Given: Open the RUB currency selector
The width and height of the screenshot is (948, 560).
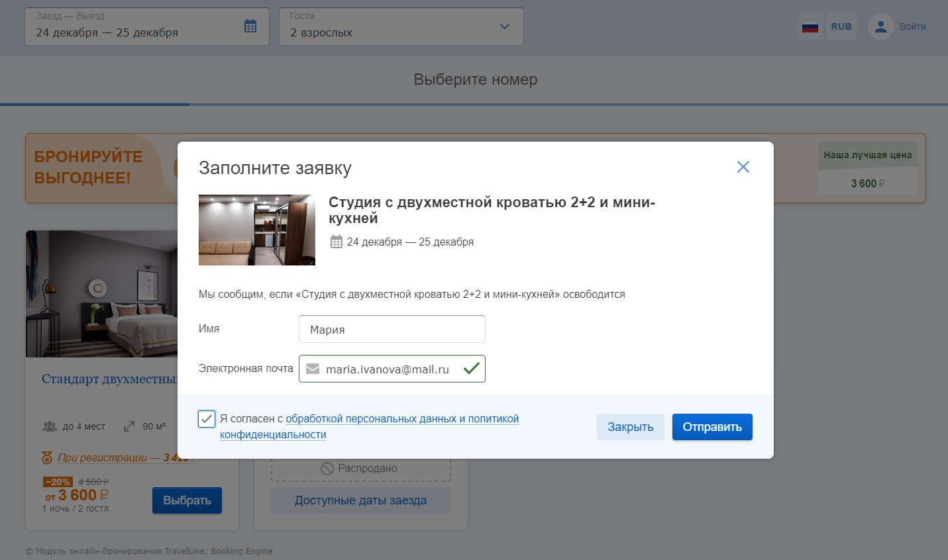Looking at the screenshot, I should 841,26.
